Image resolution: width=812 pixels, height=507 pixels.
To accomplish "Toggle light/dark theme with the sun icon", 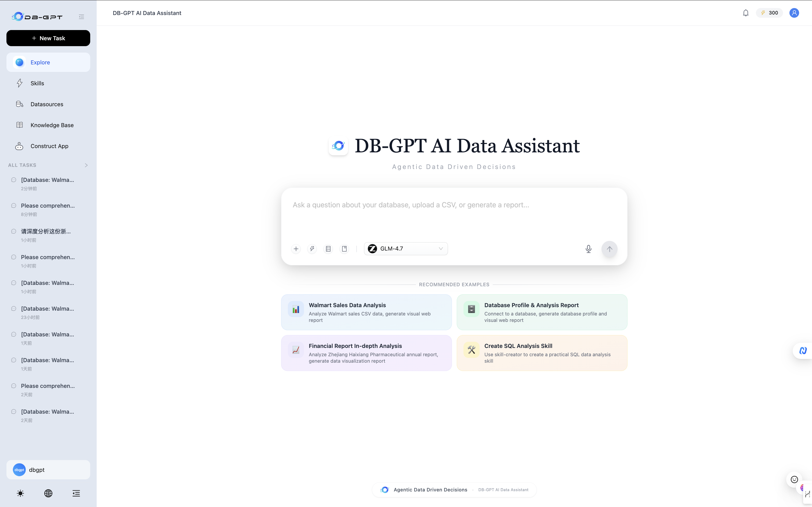I will (20, 493).
